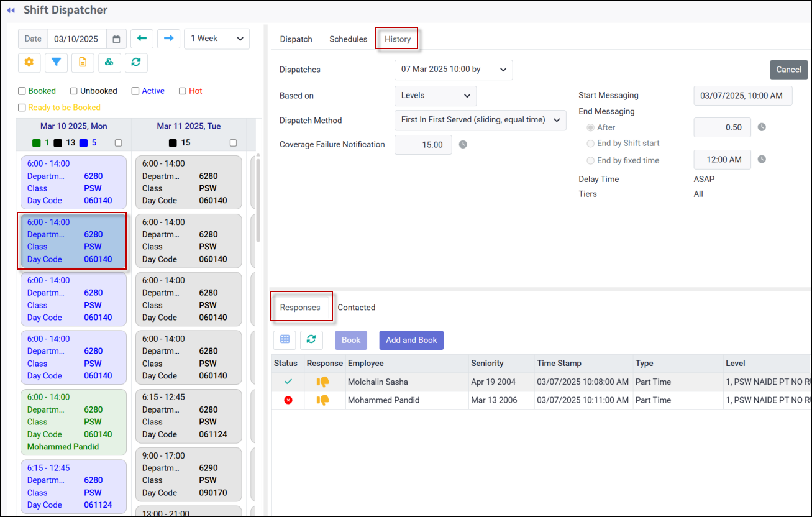This screenshot has width=812, height=517.
Task: Open the Responses tab
Action: click(300, 308)
